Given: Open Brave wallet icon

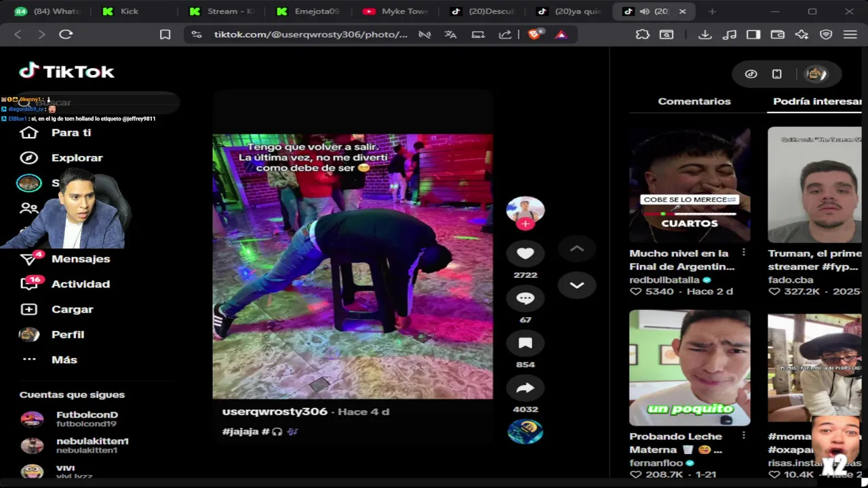Looking at the screenshot, I should (x=778, y=34).
